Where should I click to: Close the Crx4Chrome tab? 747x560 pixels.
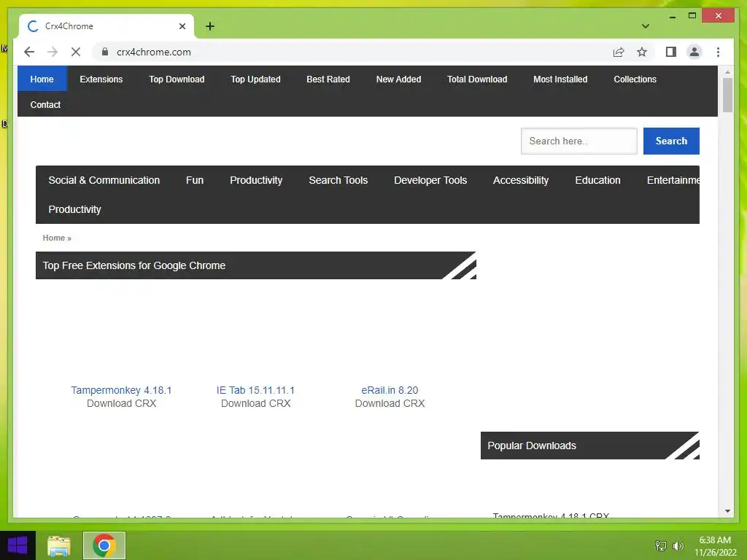pos(182,26)
